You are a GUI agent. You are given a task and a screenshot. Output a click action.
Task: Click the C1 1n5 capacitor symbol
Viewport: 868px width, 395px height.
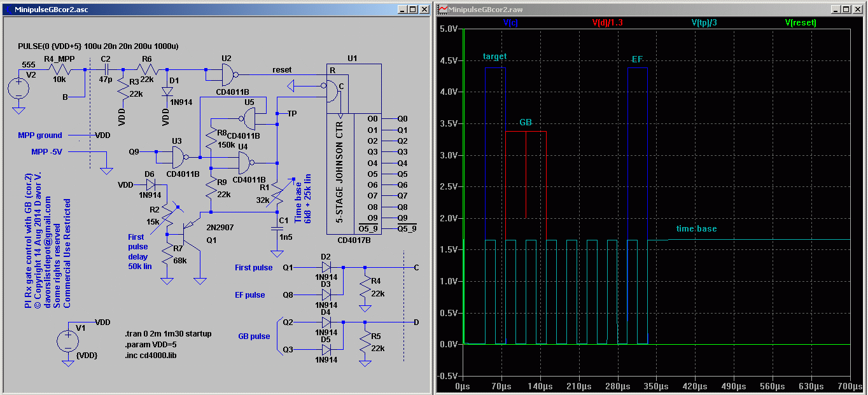click(277, 227)
